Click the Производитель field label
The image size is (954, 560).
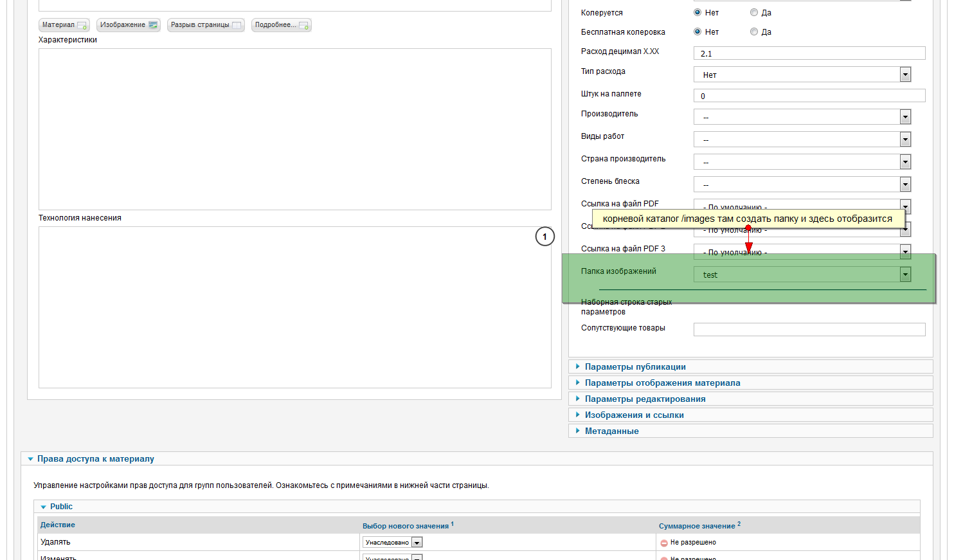[x=609, y=114]
